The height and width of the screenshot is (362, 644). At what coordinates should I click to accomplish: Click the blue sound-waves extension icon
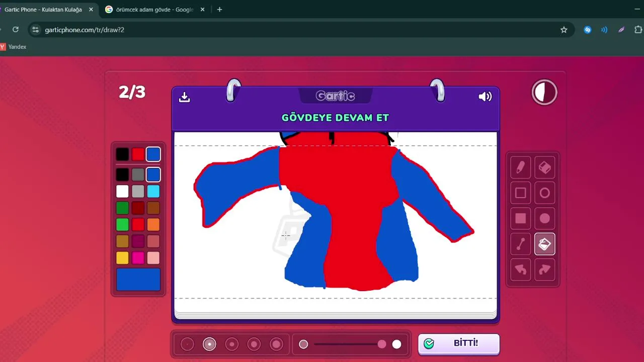tap(604, 30)
